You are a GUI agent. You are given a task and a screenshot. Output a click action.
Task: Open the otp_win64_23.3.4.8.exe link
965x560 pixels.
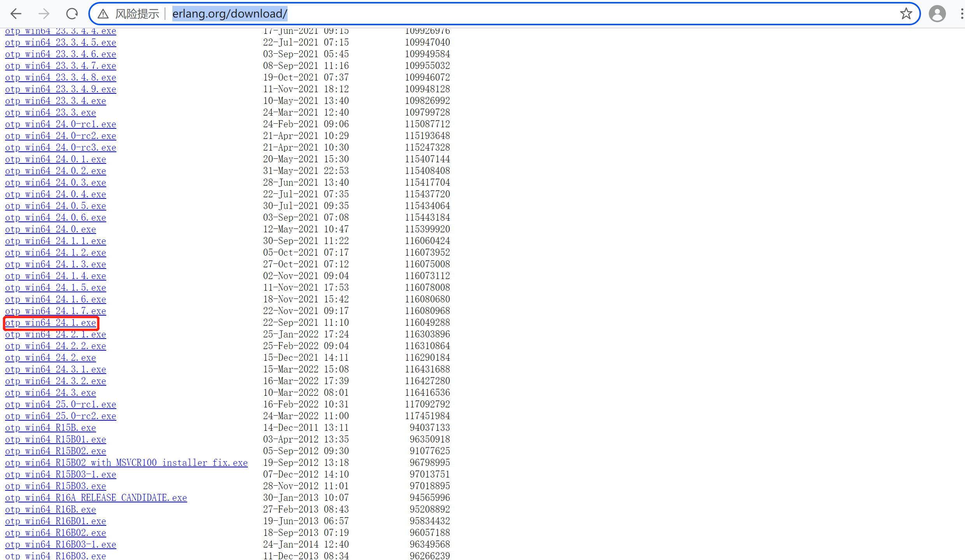[61, 77]
